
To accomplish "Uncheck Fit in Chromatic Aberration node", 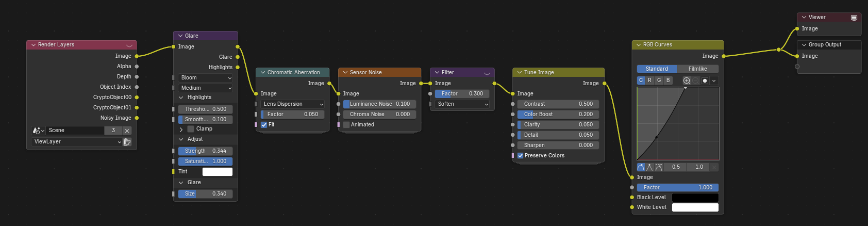I will tap(264, 125).
